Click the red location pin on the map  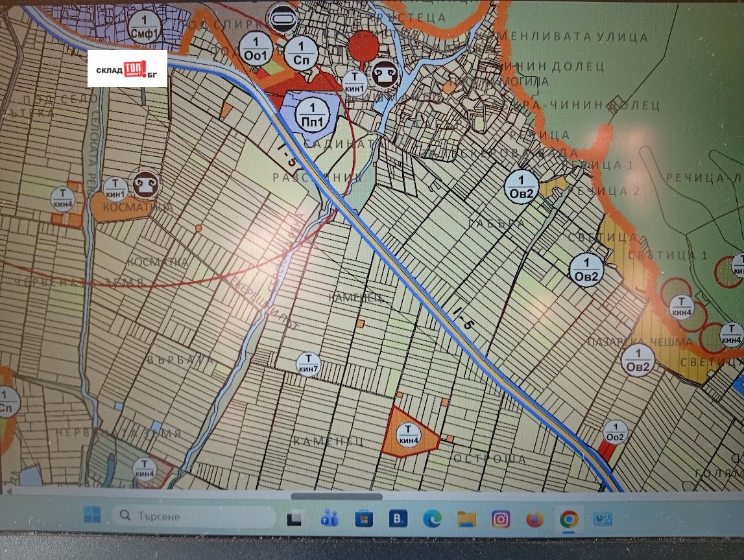(x=363, y=45)
